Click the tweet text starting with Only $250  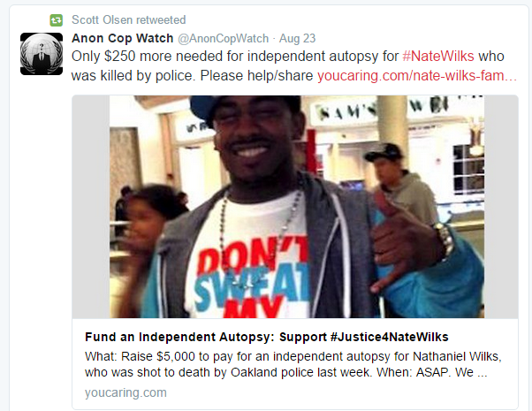point(293,65)
